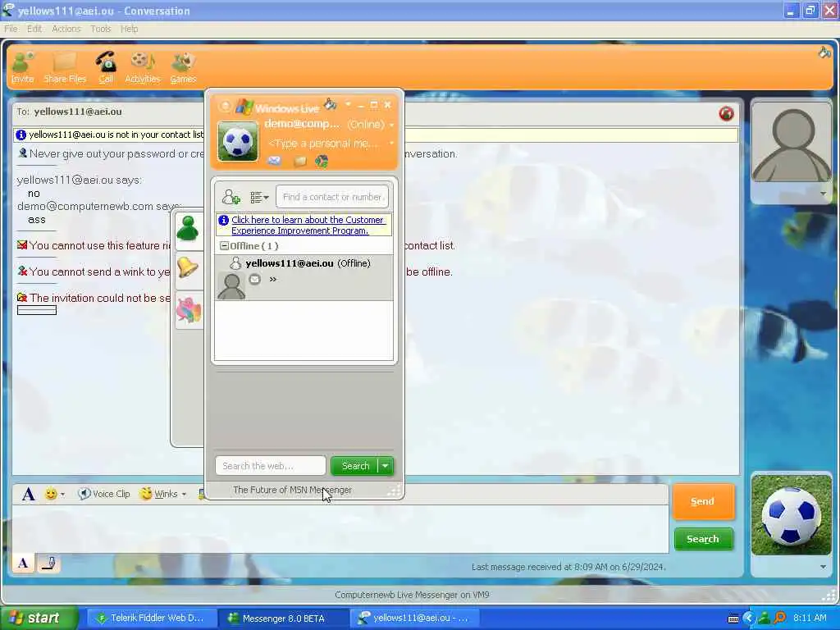Image resolution: width=840 pixels, height=630 pixels.
Task: Switch to the yellows111@aei.ou conversation taskbar button
Action: (414, 618)
